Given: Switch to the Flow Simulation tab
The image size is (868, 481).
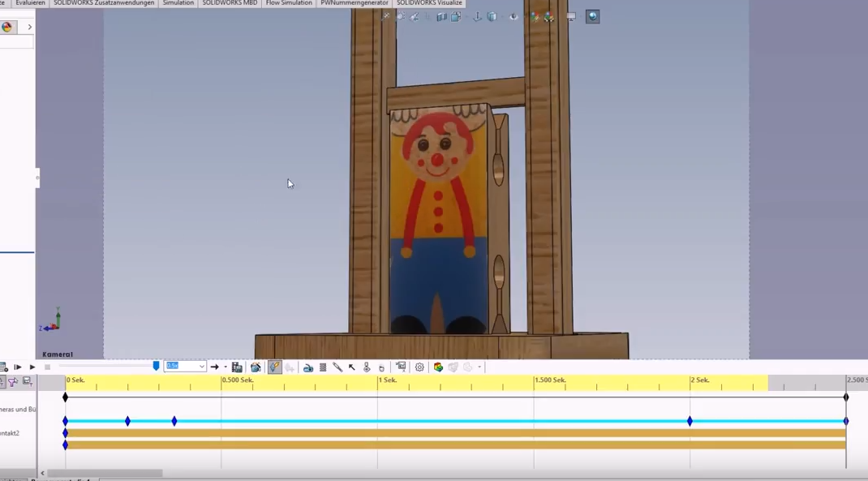Looking at the screenshot, I should 289,3.
